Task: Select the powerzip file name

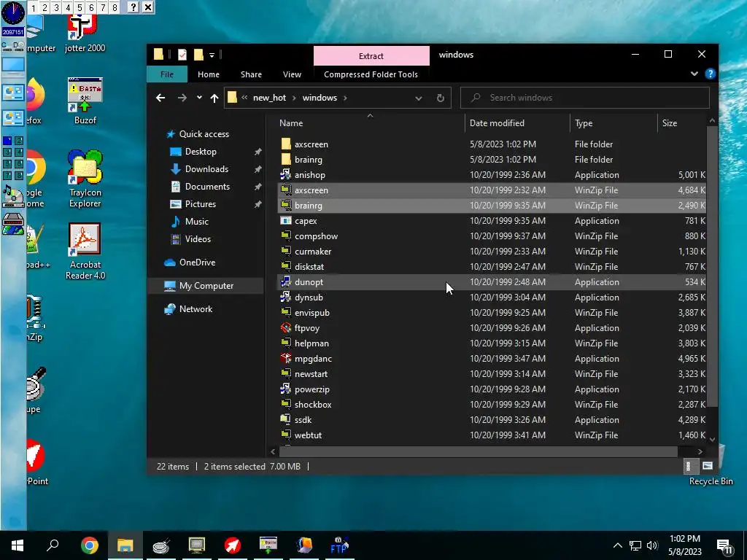Action: point(312,389)
